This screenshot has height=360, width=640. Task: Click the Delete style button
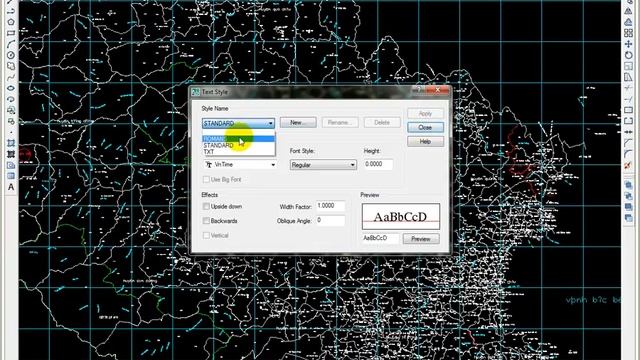382,122
